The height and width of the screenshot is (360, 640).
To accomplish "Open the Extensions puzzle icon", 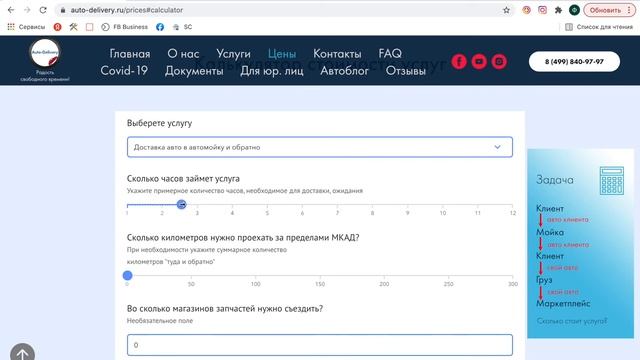I will pos(558,10).
